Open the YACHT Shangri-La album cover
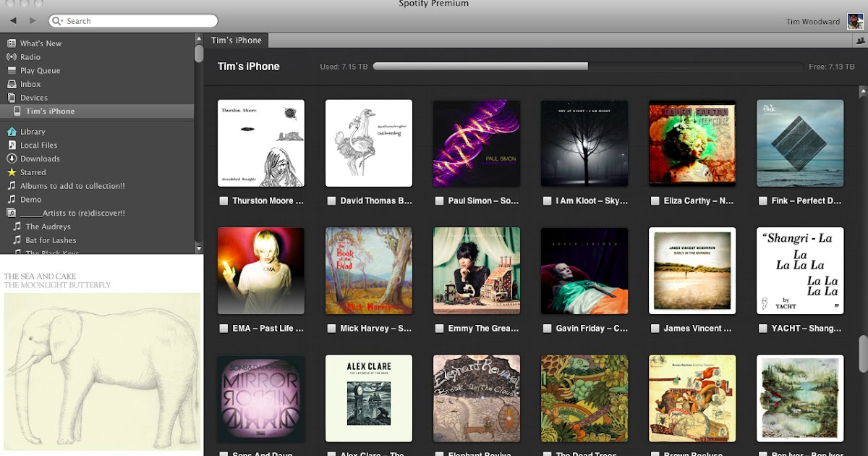The width and height of the screenshot is (868, 456). (800, 271)
